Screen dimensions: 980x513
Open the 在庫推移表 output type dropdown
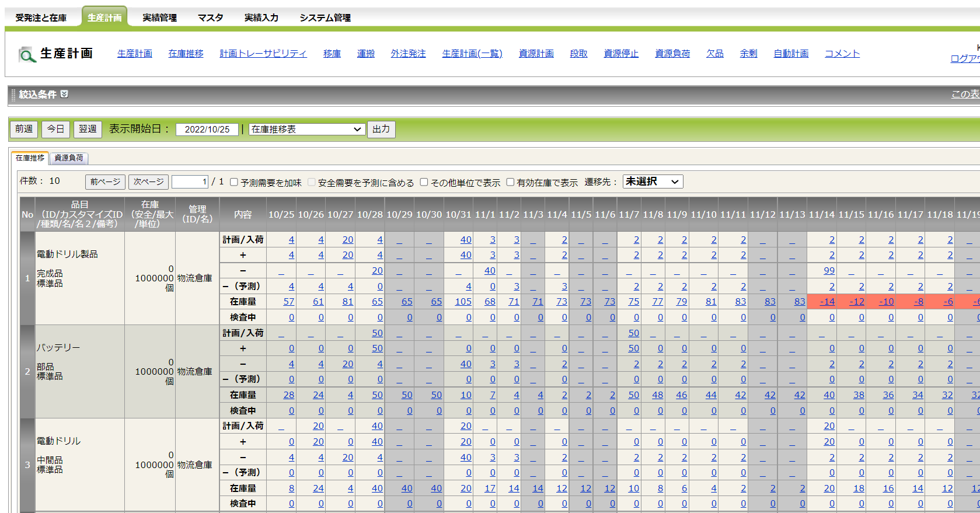306,130
